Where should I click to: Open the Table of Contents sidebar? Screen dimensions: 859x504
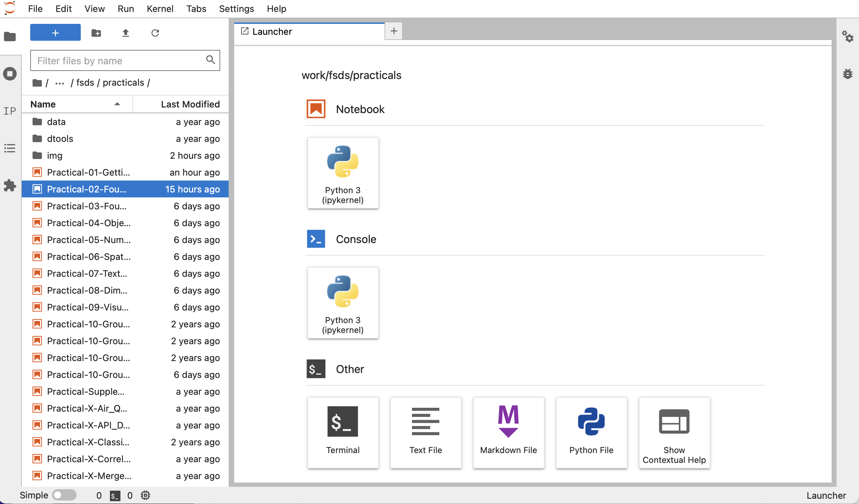10,148
